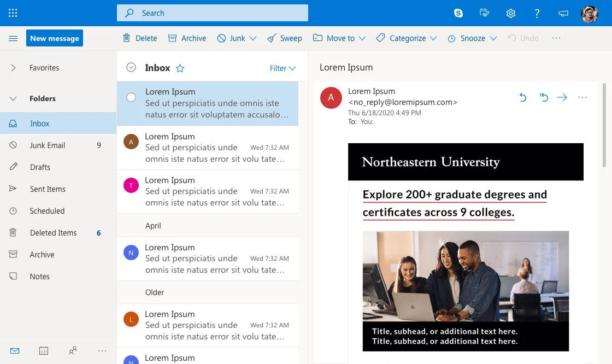This screenshot has width=612, height=364.
Task: Click the Thu 6/18/2020 4:49 PM date
Action: [385, 113]
